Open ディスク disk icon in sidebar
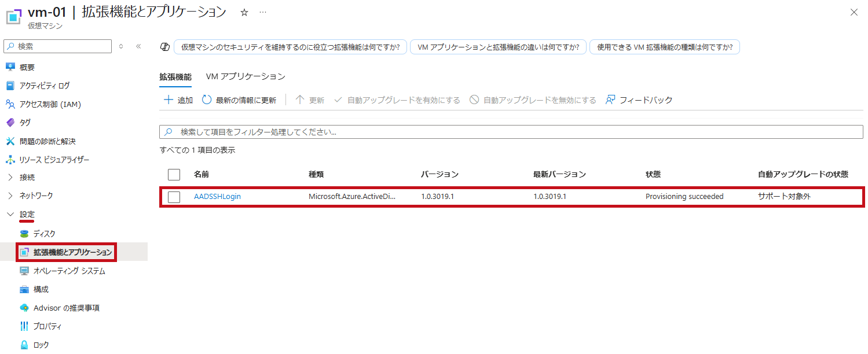Viewport: 868px width, 354px height. (24, 234)
